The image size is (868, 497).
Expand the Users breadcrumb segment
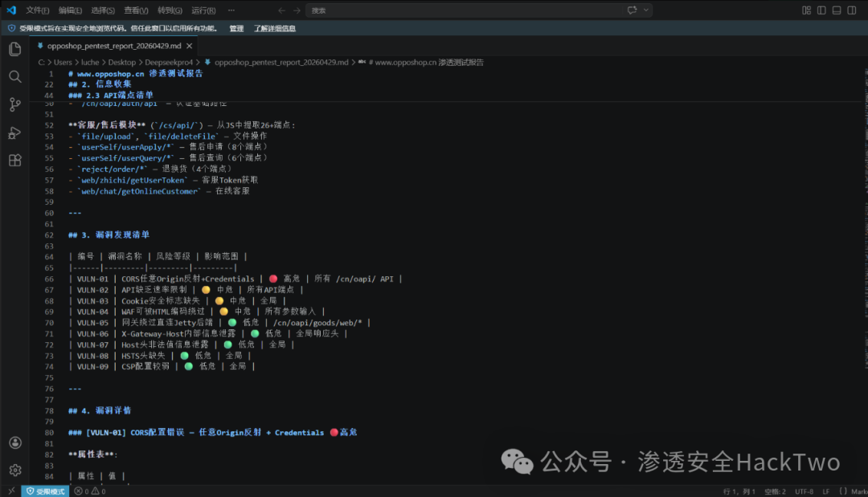click(63, 63)
